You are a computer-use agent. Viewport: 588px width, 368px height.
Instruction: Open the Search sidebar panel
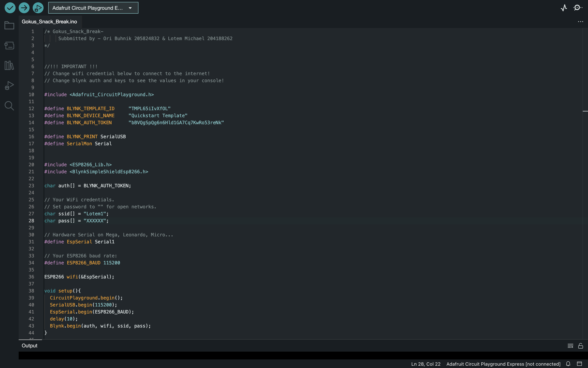coord(9,106)
